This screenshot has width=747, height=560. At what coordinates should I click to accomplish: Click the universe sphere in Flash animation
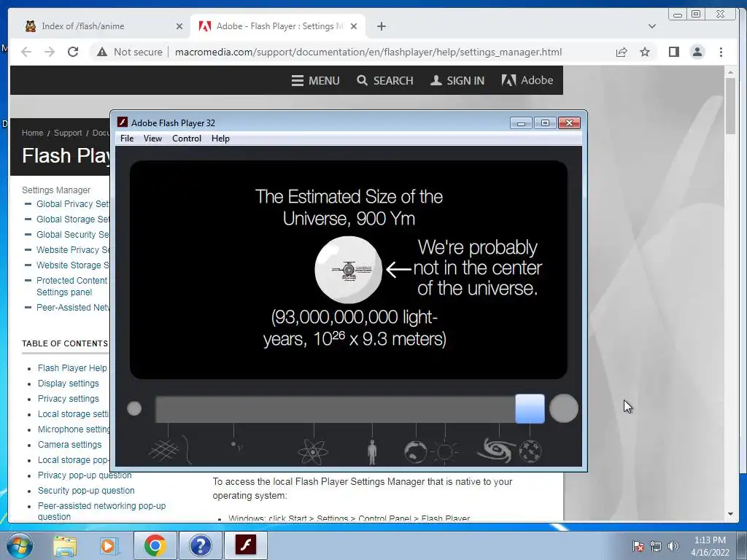[x=348, y=270]
